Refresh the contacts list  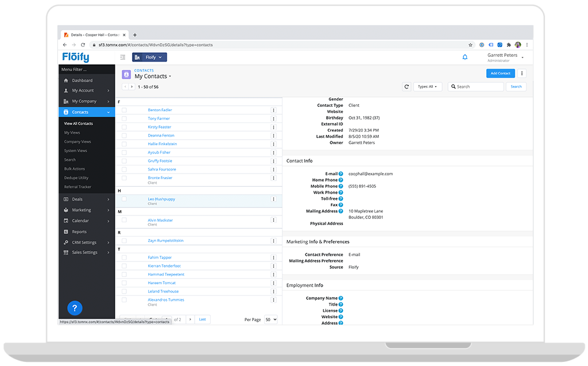pos(407,87)
